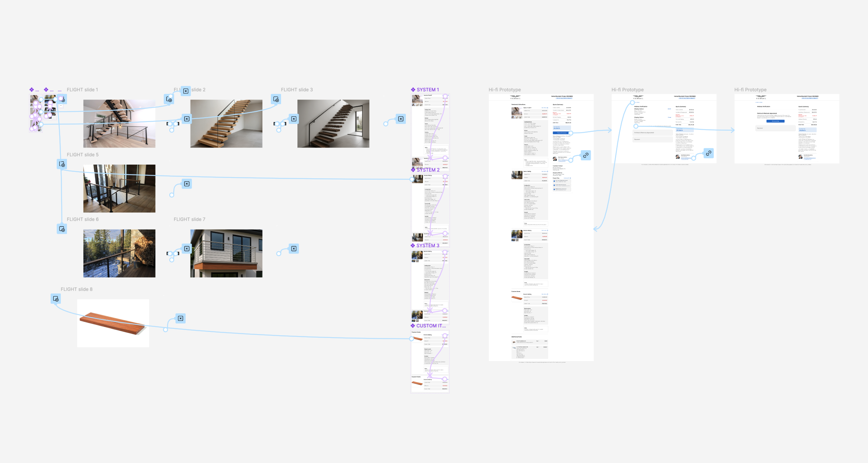
Task: Click the open-overlay image icon above FLIGHT slide 1 photos
Action: (62, 99)
